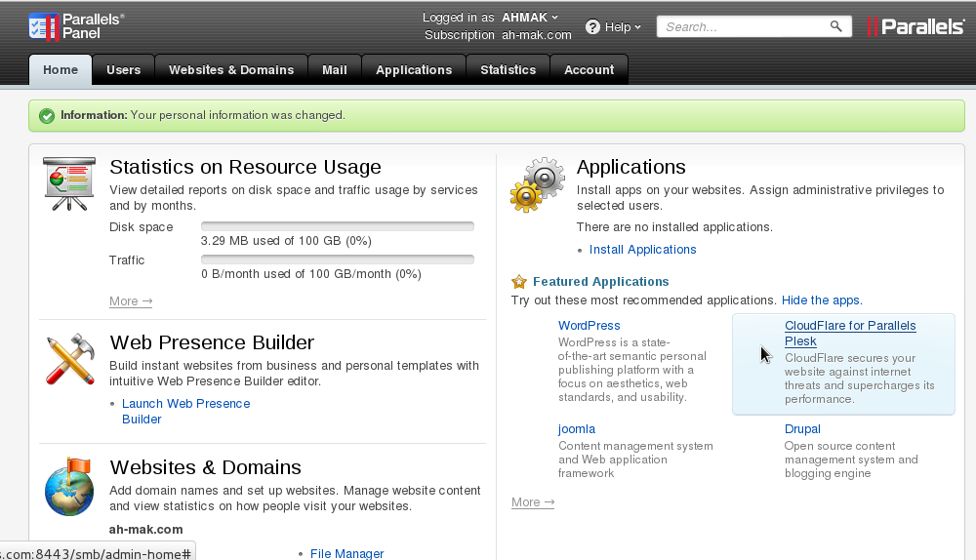Open the Users tab
Screen dimensions: 976x560
pos(123,69)
